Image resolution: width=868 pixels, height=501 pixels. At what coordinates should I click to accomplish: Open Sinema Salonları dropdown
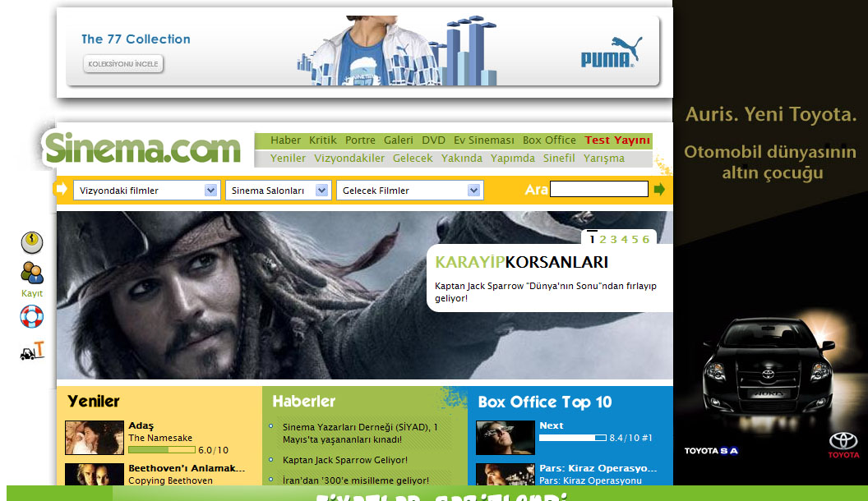pyautogui.click(x=279, y=191)
